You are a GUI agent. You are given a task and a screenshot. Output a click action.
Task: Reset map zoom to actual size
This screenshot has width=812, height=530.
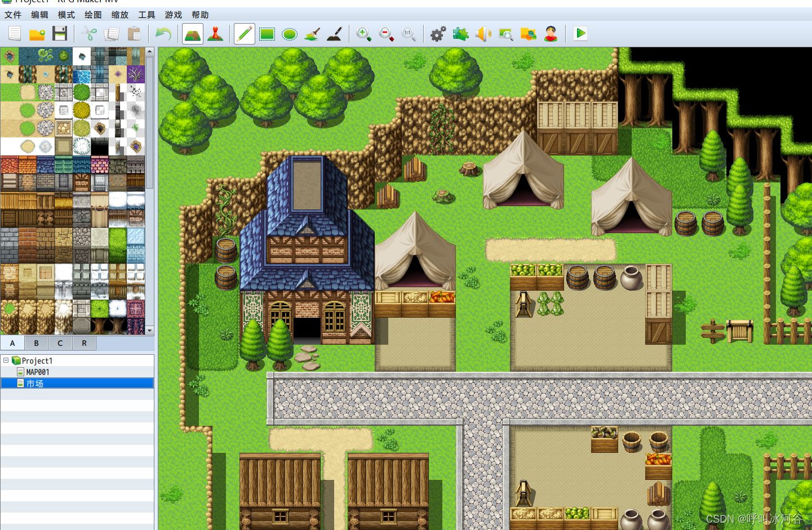tap(409, 34)
